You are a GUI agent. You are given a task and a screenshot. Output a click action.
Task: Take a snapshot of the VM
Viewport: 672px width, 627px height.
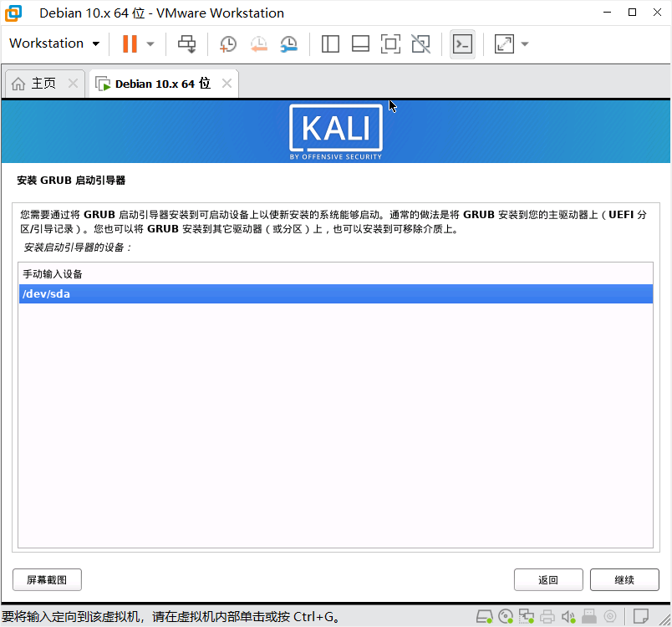(228, 43)
